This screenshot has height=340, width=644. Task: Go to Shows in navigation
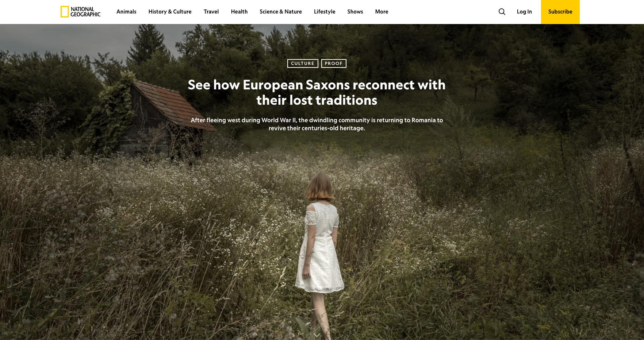coord(355,12)
